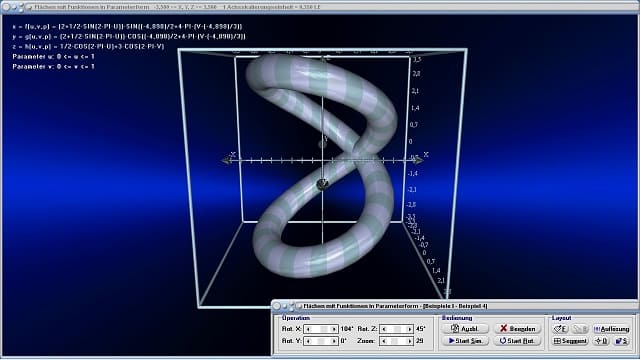Decrease Rot. Y with its left arrow

click(x=308, y=341)
